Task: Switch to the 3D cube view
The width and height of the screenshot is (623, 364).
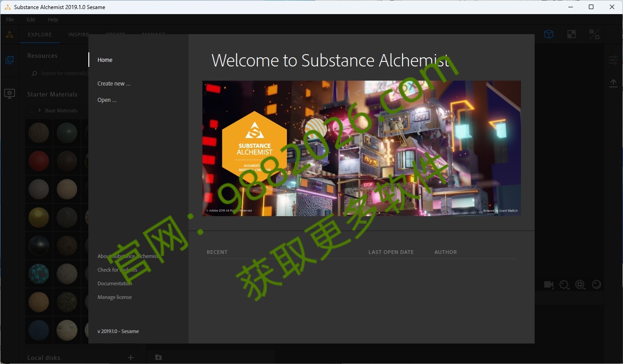Action: point(549,34)
